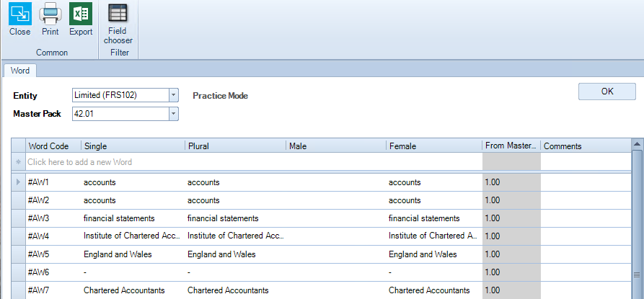Click Single cell 'accounts' in #AW1 row
Image resolution: width=644 pixels, height=299 pixels.
tap(133, 182)
